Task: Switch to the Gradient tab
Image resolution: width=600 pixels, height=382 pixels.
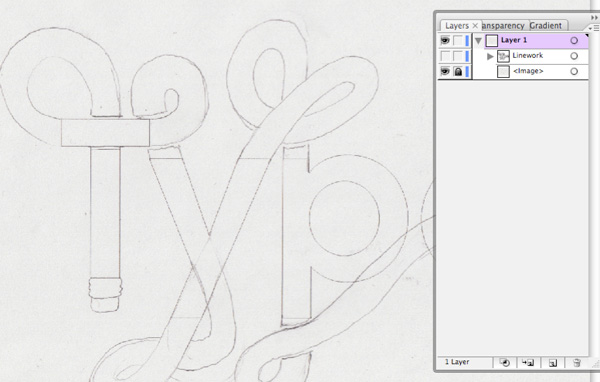Action: 546,26
